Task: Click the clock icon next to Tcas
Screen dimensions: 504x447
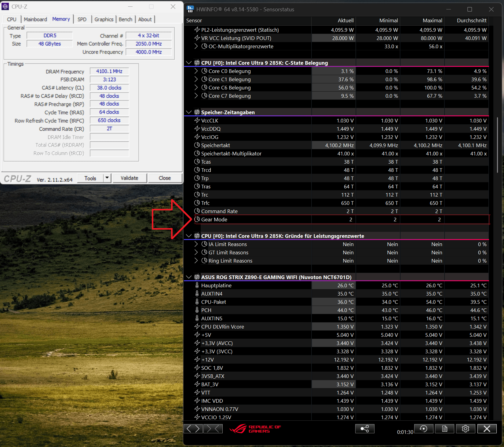Action: [197, 162]
